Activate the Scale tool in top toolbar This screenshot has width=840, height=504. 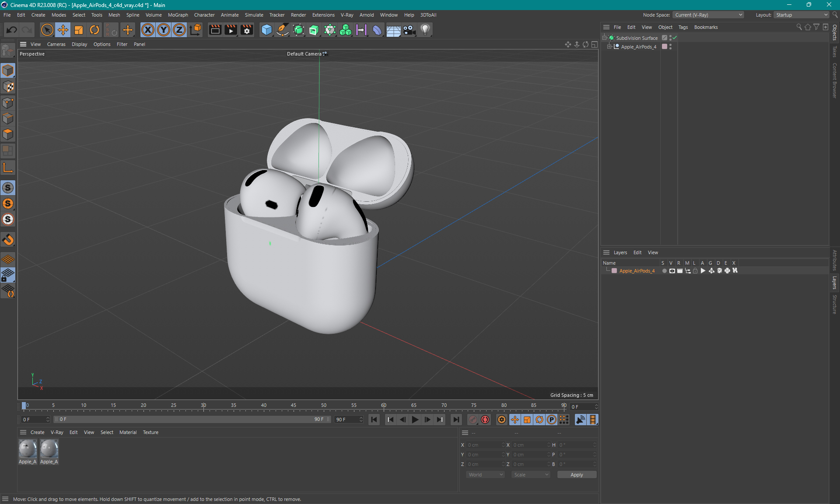[x=79, y=30]
